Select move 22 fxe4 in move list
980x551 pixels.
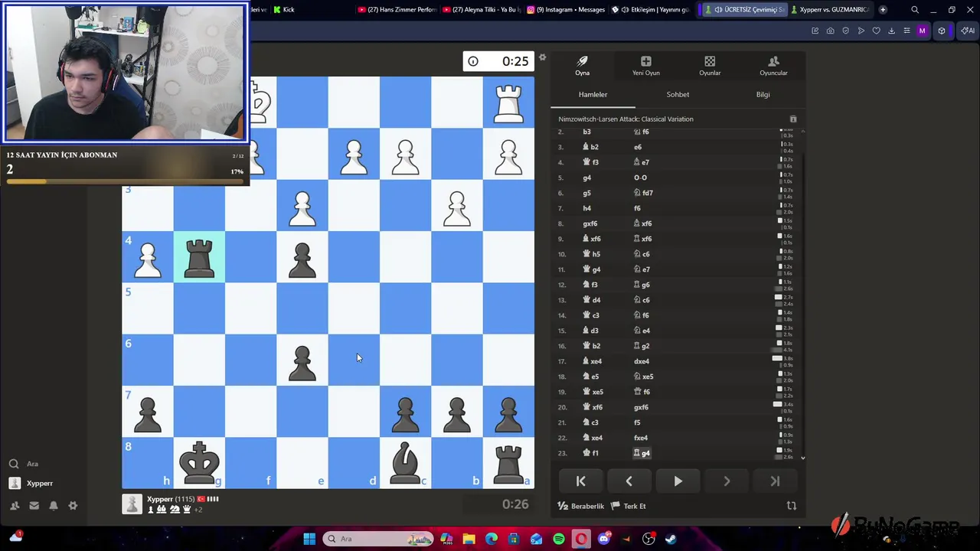[641, 438]
